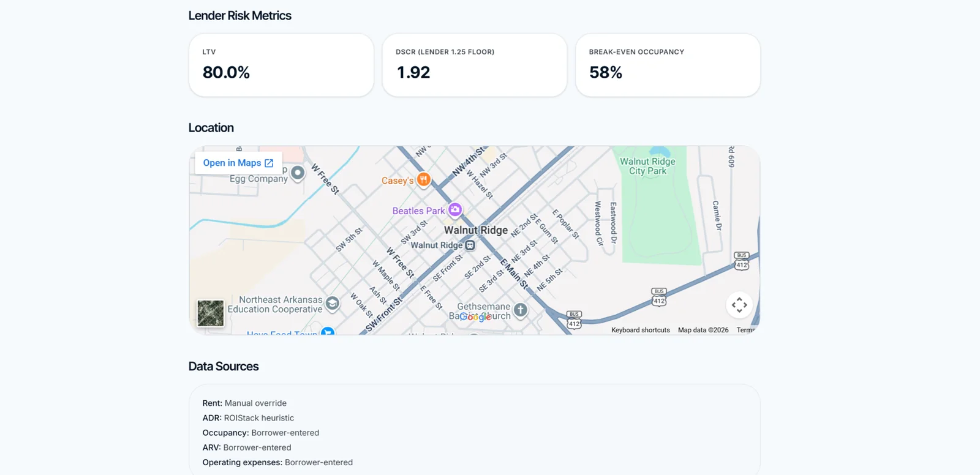Click the BUS 412 shield in the map's bottom center
The image size is (980, 475).
[574, 320]
